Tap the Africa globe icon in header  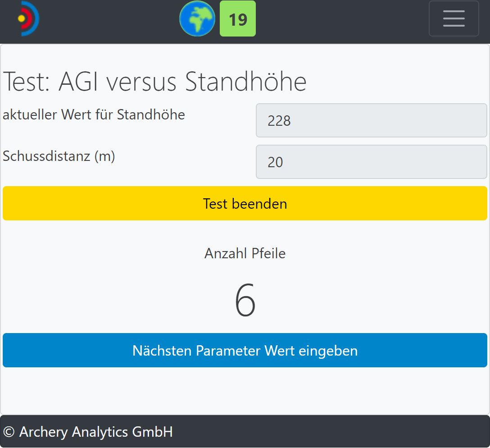197,19
